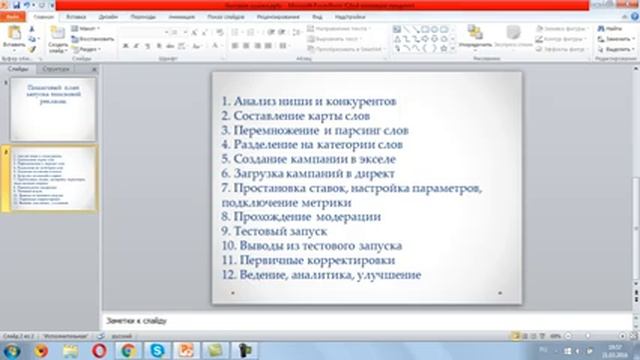This screenshot has height=360, width=640.
Task: Toggle normal view button in status bar
Action: [x=516, y=336]
